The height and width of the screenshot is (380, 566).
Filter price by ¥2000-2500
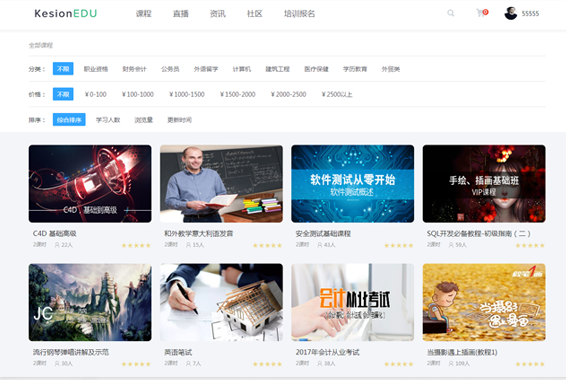pyautogui.click(x=289, y=95)
